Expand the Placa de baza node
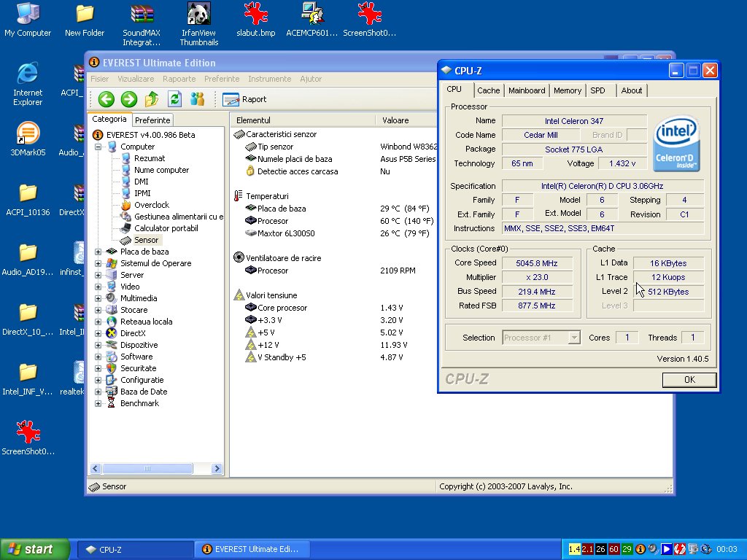 (98, 252)
